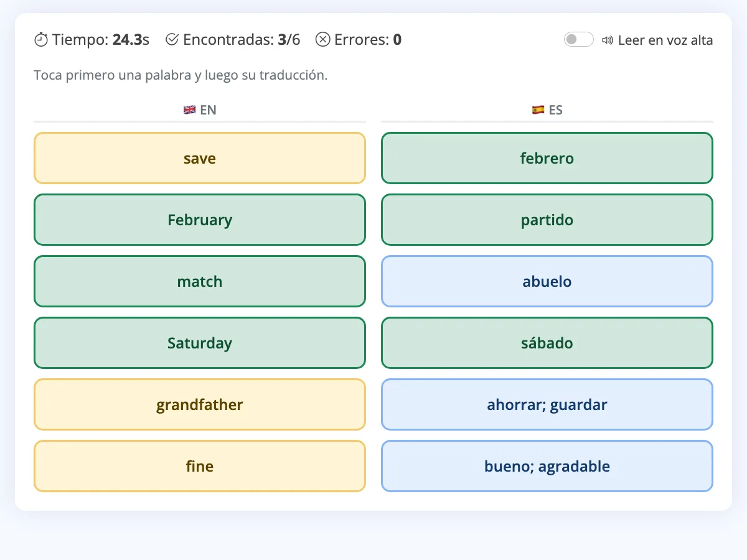
Task: Click the speaker icon beside Leer en voz alta
Action: (x=608, y=40)
